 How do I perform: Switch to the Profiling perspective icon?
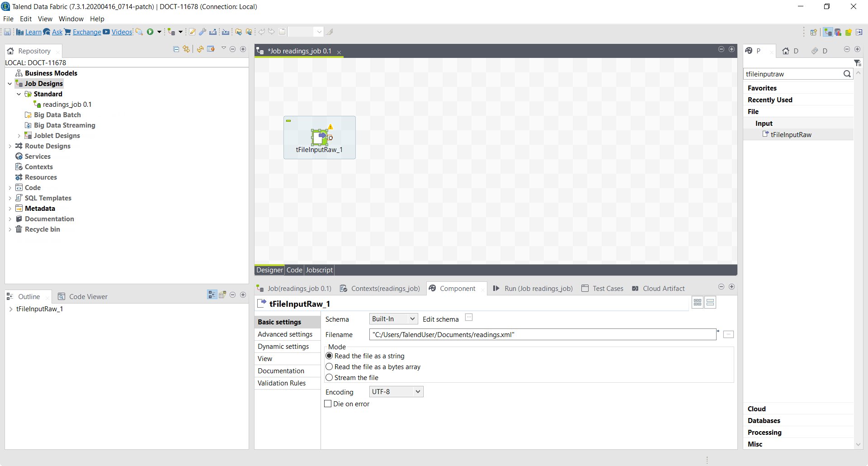838,32
